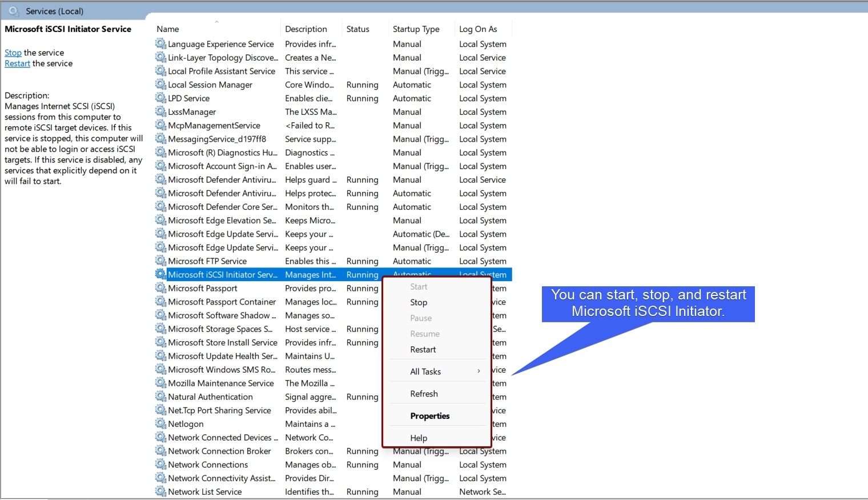The image size is (868, 500).
Task: Choose Refresh in the context menu
Action: 424,394
